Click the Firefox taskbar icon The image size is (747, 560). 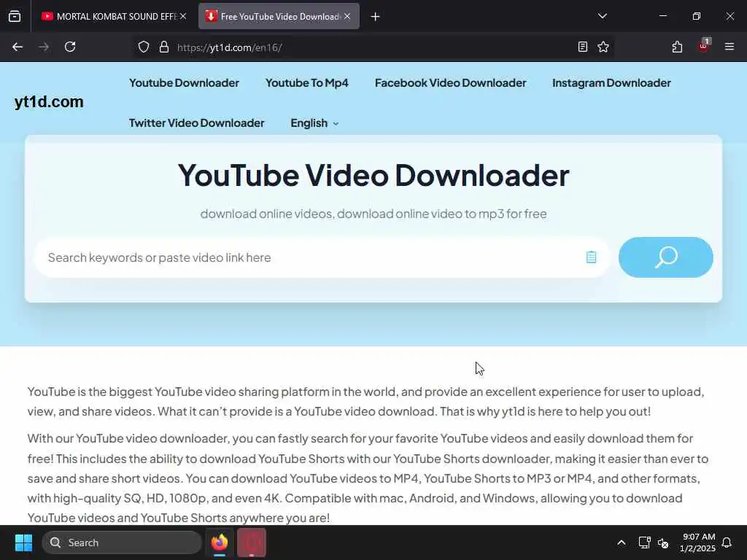[x=220, y=542]
